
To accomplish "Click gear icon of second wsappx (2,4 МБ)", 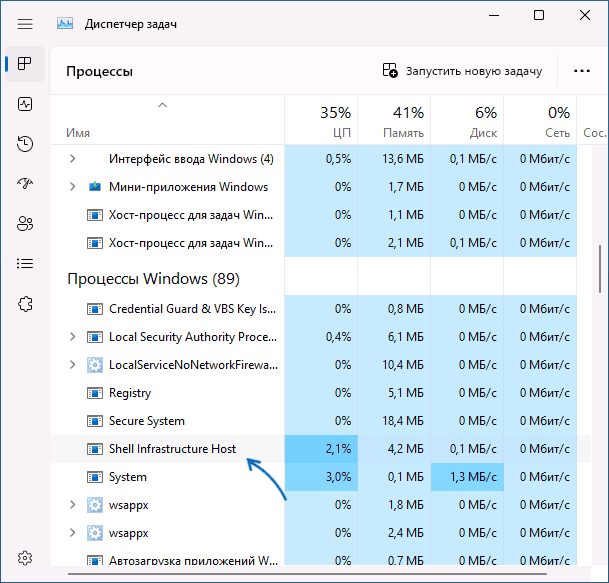I will (x=95, y=533).
